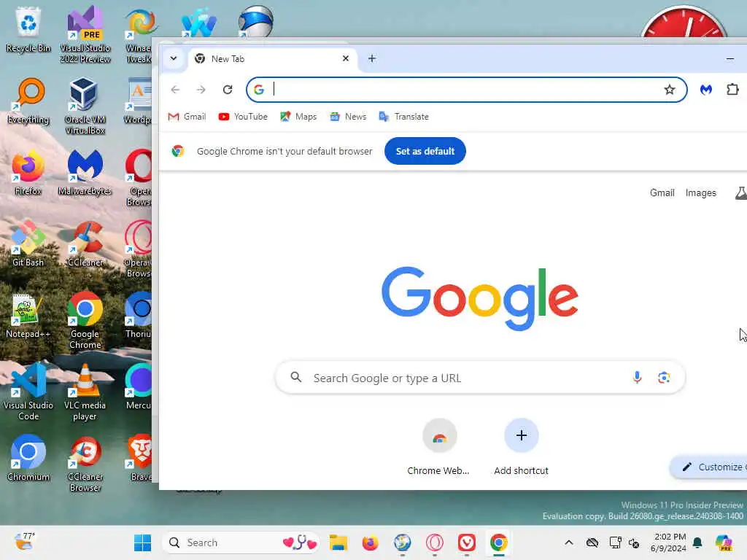The image size is (747, 560).
Task: Expand the tab search dropdown arrow
Action: 174,58
